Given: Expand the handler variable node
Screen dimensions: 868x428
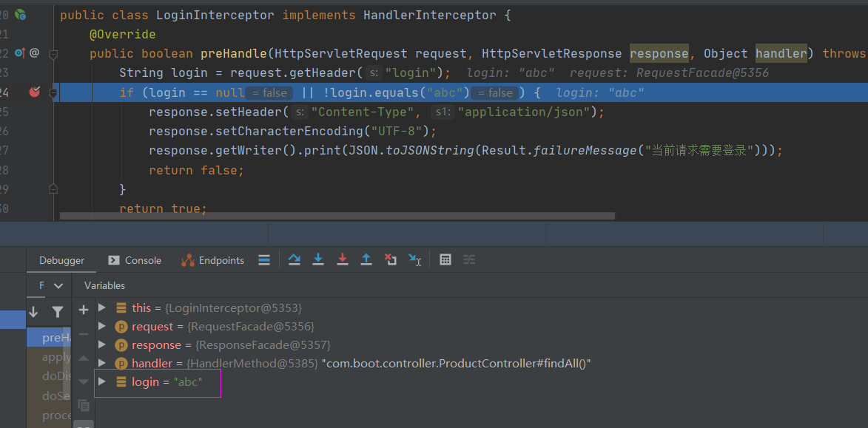Looking at the screenshot, I should point(102,362).
